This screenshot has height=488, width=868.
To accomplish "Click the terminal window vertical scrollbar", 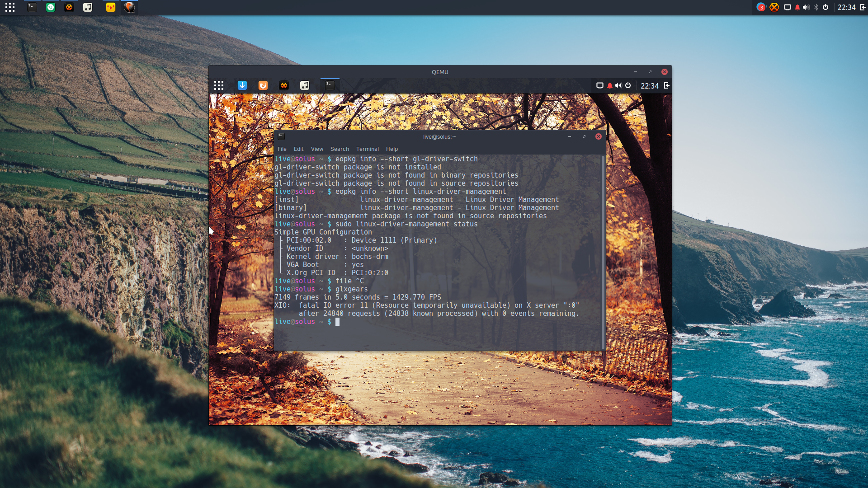I will point(603,252).
